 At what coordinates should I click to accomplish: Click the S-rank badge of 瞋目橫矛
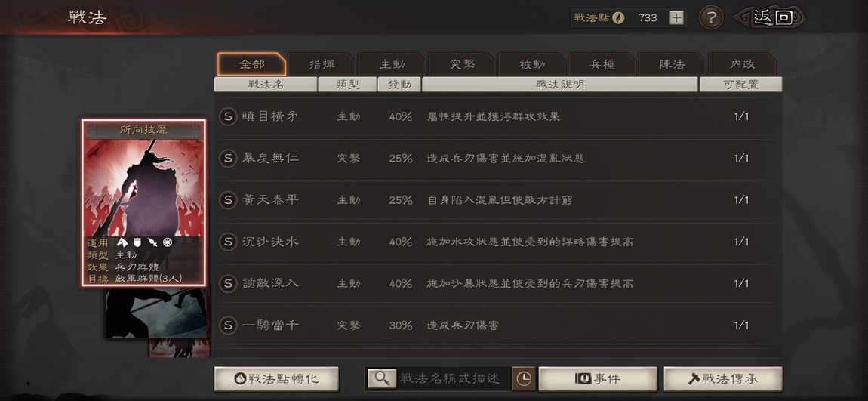[227, 116]
